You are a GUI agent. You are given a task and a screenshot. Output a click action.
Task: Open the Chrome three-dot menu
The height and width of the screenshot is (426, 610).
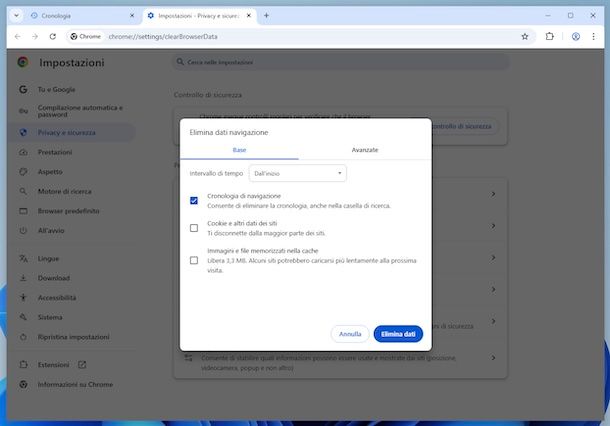595,36
